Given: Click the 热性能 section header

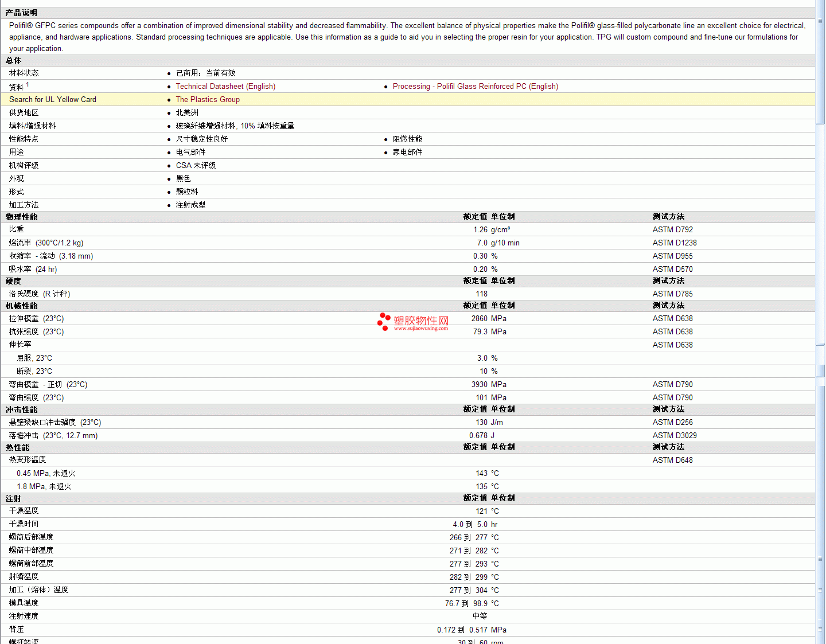Looking at the screenshot, I should click(x=17, y=447).
